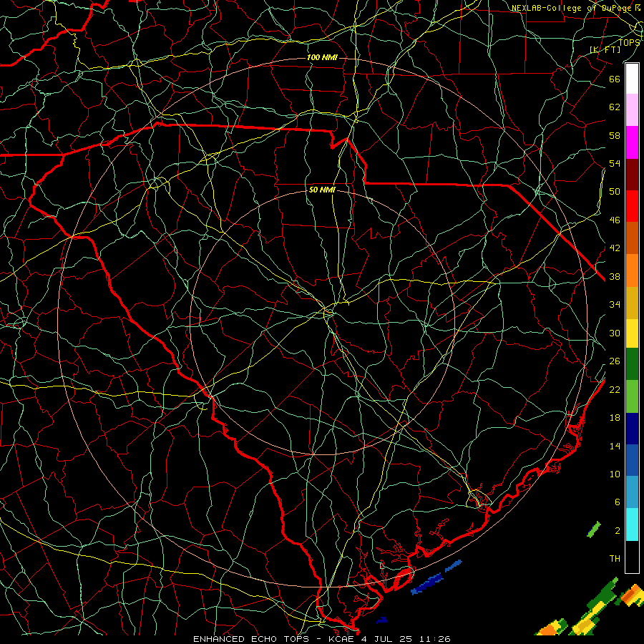Click the 4 JUL 25 11:26 timestamp
Image resolution: width=644 pixels, height=644 pixels.
406,639
